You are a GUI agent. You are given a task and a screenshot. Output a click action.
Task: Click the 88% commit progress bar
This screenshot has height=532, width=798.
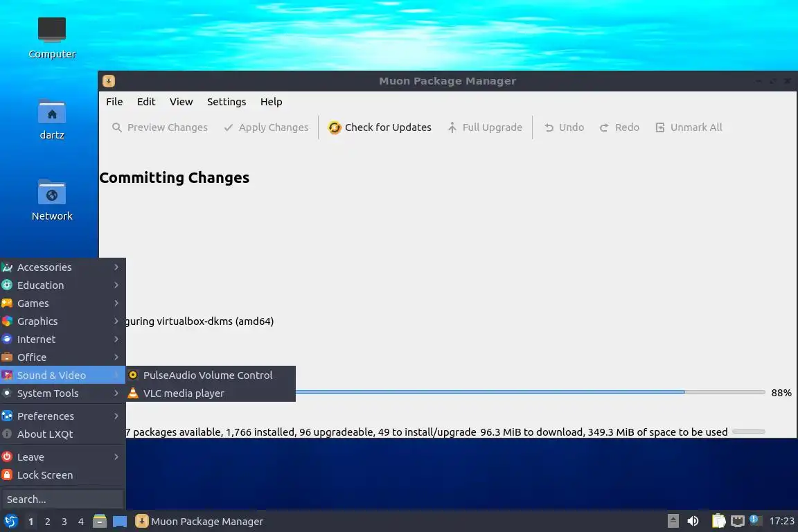click(x=530, y=392)
